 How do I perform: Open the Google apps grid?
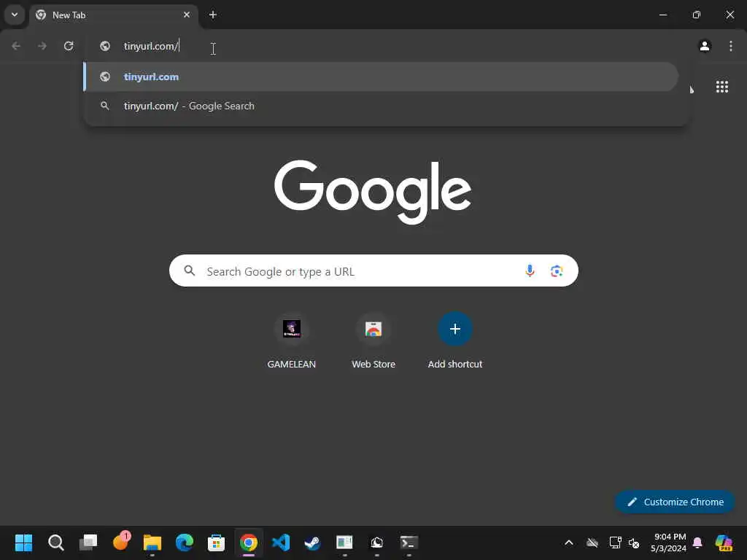tap(722, 87)
